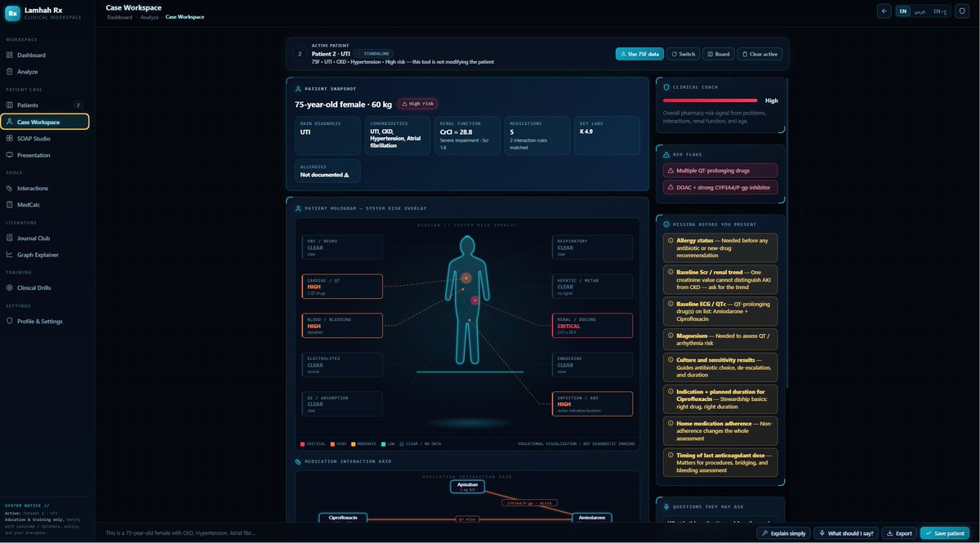Click the Renal Function CrCl card
Image resolution: width=980 pixels, height=543 pixels.
click(468, 135)
